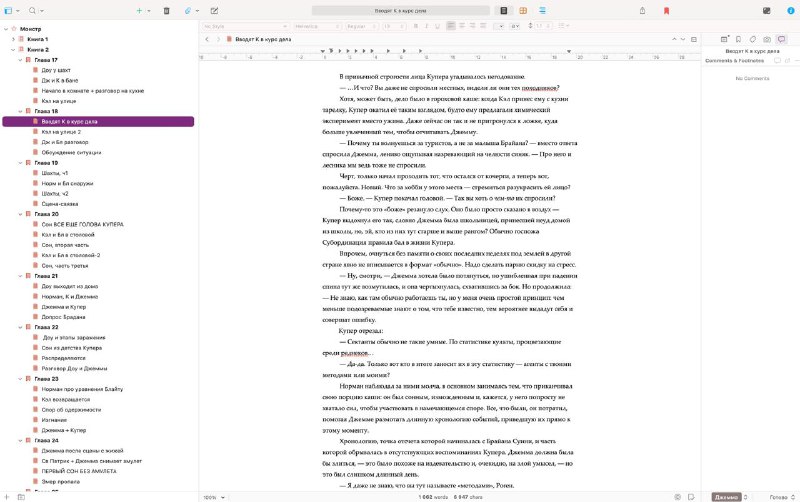Toggle the blue Inspector info button
The image size is (800, 502).
tap(790, 11)
